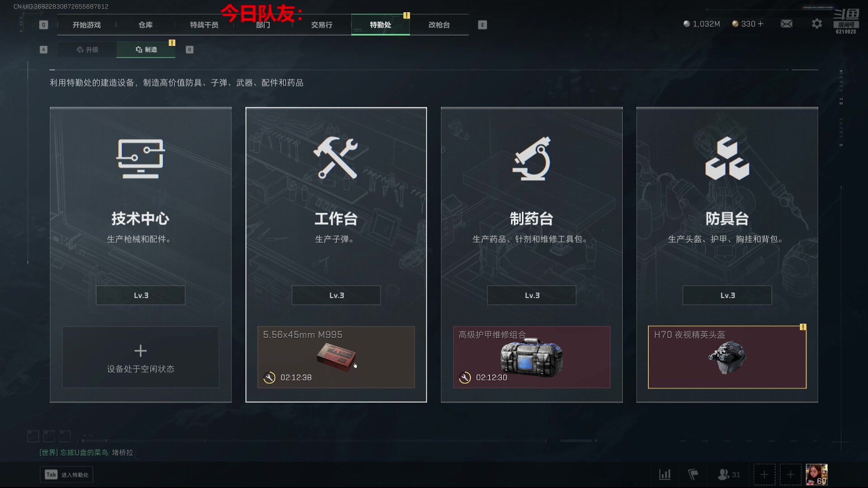Open the settings gear icon
868x488 pixels.
[816, 23]
